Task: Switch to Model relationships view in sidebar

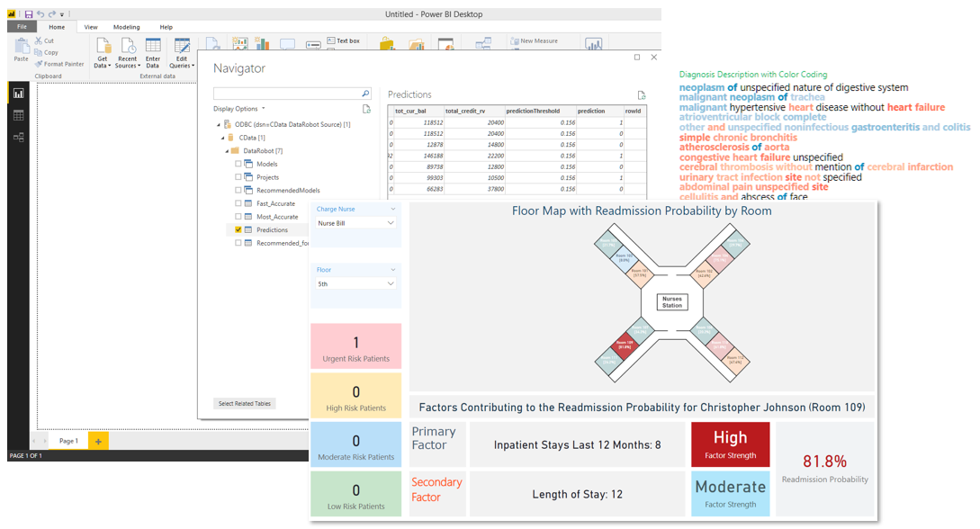Action: pyautogui.click(x=19, y=138)
